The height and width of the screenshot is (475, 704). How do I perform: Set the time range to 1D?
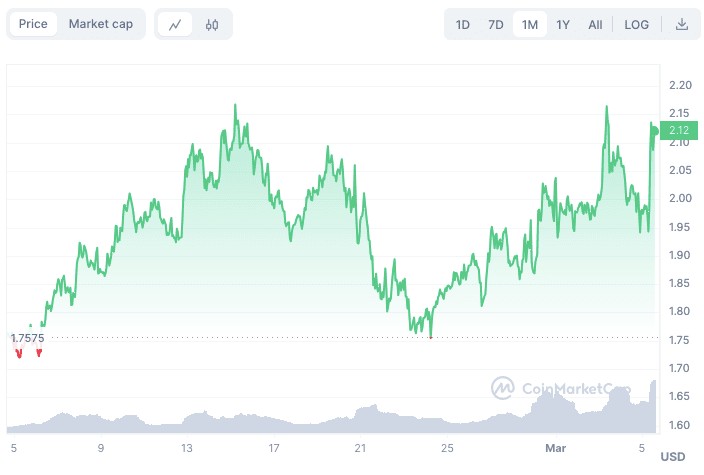[462, 24]
